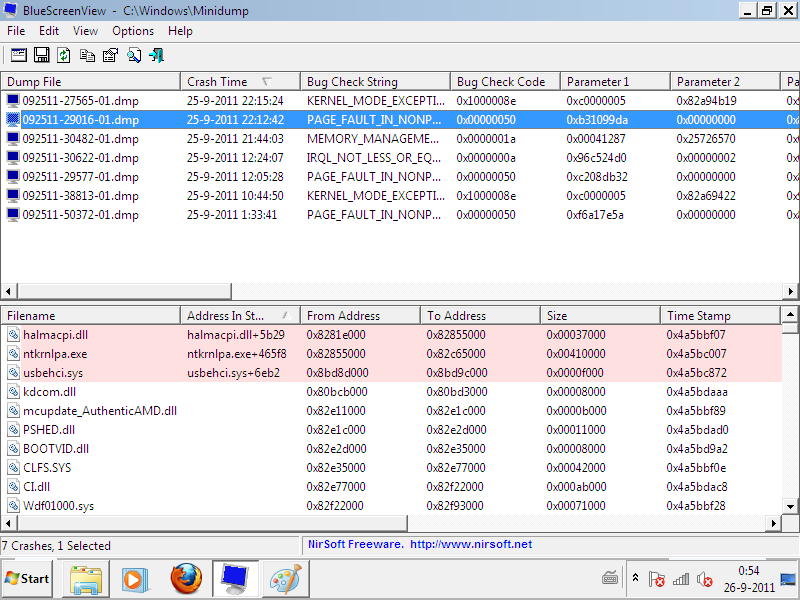Click dump icon of 092511-27565-01.dmp
This screenshot has width=800, height=600.
(x=13, y=101)
